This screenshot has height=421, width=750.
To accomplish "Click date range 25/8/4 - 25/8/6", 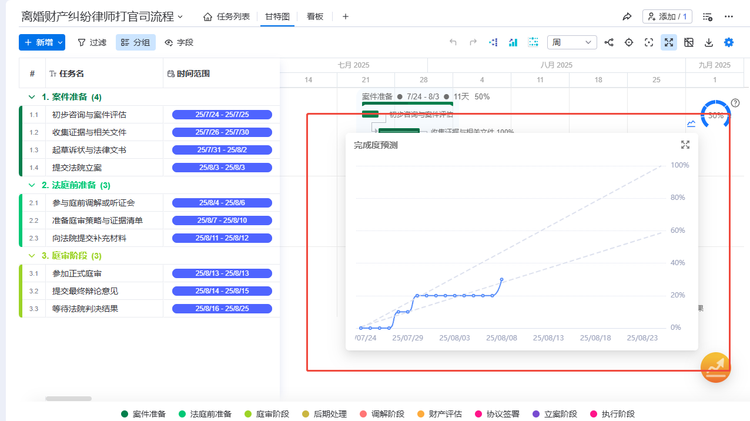I will tap(222, 203).
